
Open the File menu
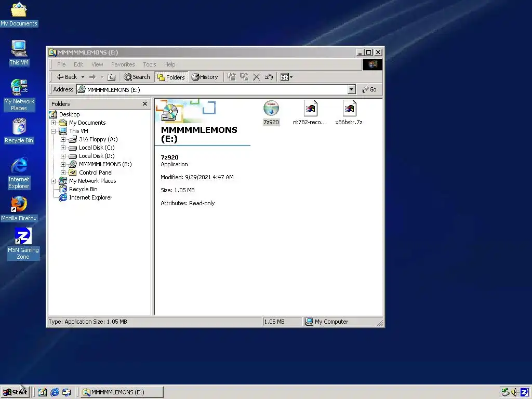(x=61, y=64)
